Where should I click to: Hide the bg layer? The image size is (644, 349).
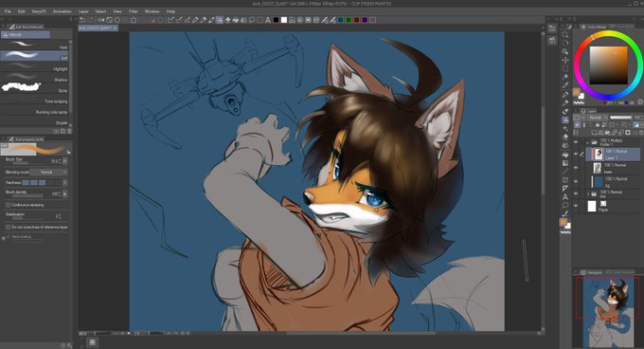[576, 181]
